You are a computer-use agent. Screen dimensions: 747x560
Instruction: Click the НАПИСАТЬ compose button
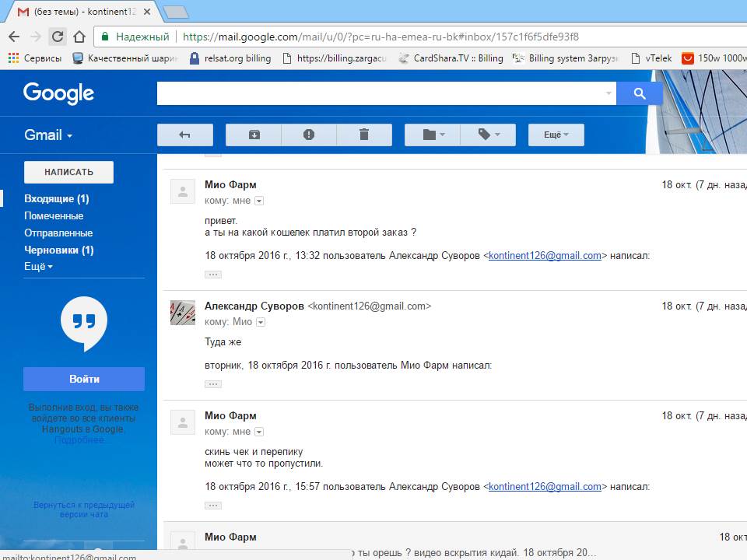click(x=68, y=172)
